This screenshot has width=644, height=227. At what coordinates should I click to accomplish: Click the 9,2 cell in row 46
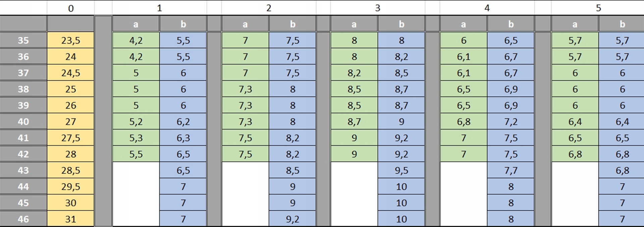292,219
